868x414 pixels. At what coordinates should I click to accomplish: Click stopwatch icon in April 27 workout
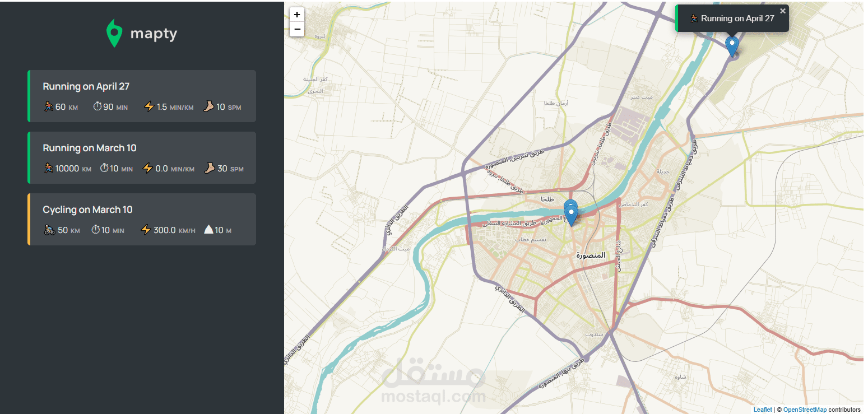pos(98,106)
